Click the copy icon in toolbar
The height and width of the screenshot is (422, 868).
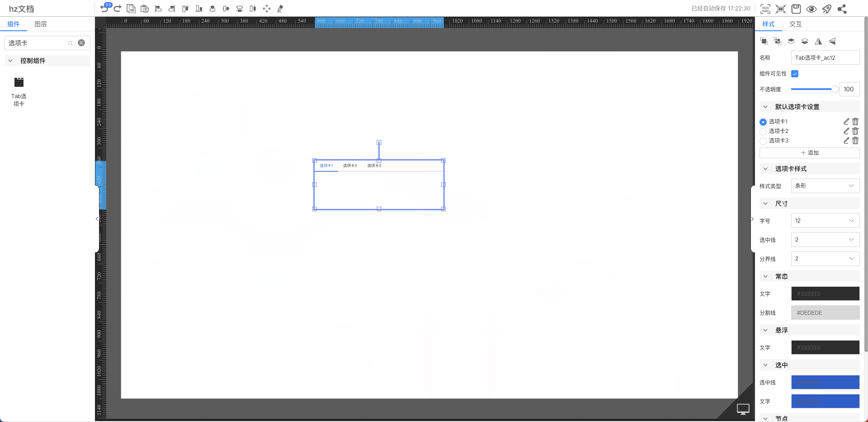tap(131, 9)
